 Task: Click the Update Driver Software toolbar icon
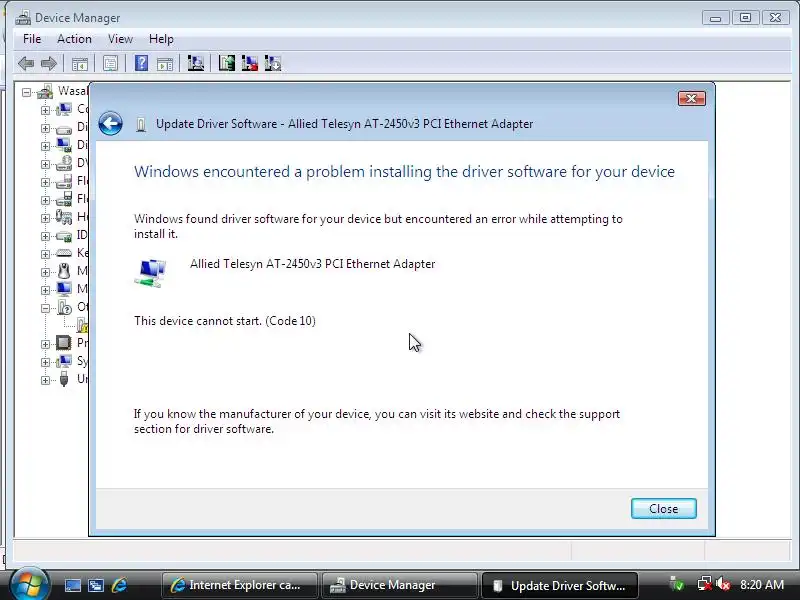[227, 63]
